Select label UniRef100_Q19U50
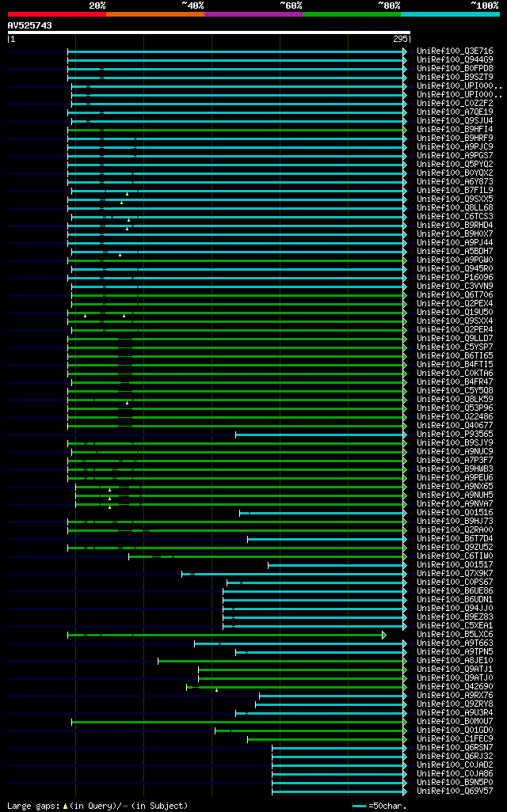The image size is (507, 812). pos(456,313)
